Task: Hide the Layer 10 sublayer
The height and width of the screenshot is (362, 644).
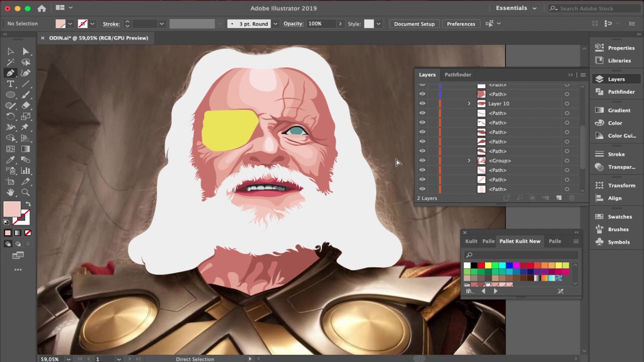Action: click(422, 104)
